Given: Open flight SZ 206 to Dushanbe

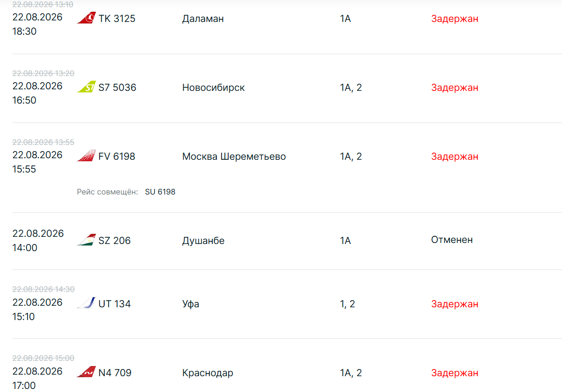Looking at the screenshot, I should tap(115, 240).
